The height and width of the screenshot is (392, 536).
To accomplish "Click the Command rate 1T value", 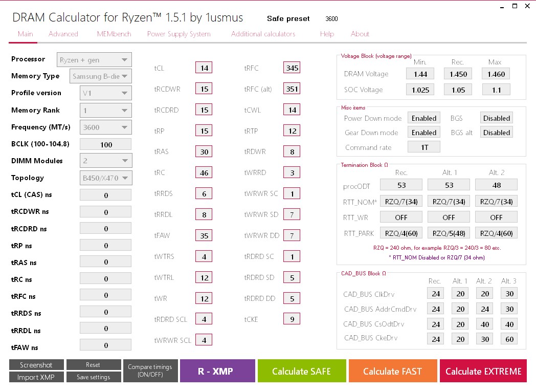I will (x=424, y=147).
